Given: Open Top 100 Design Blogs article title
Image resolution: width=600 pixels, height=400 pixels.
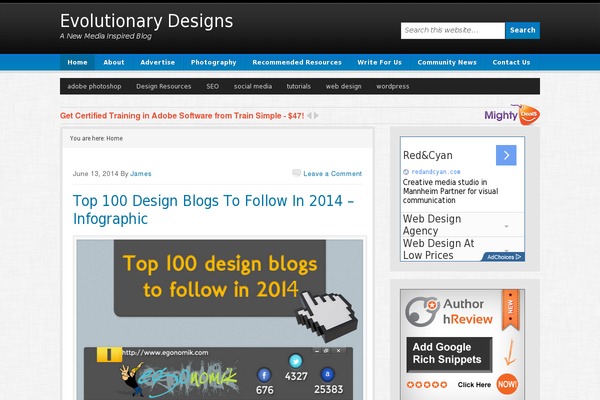Looking at the screenshot, I should pos(214,210).
